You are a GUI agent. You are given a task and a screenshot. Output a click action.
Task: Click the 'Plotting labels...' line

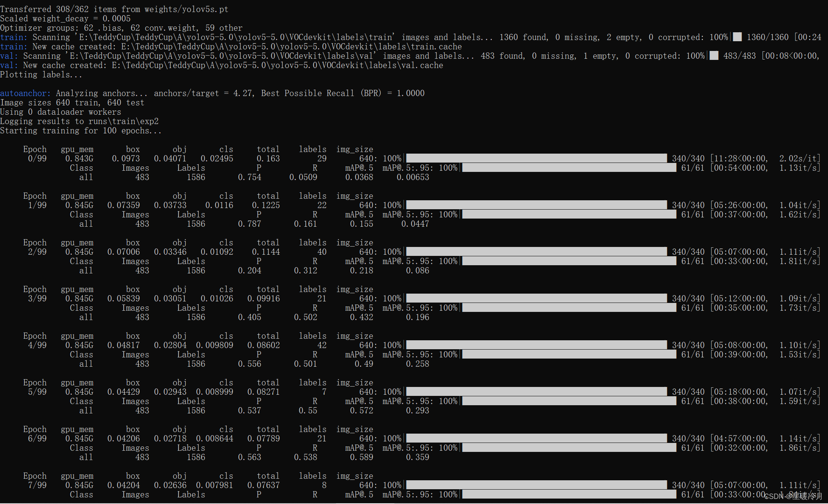click(x=41, y=75)
